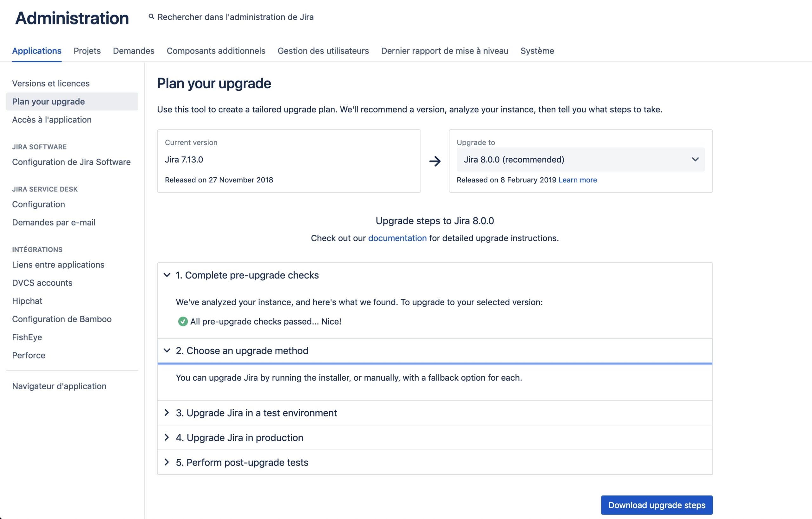
Task: Focus the Jira administration search field
Action: 235,17
